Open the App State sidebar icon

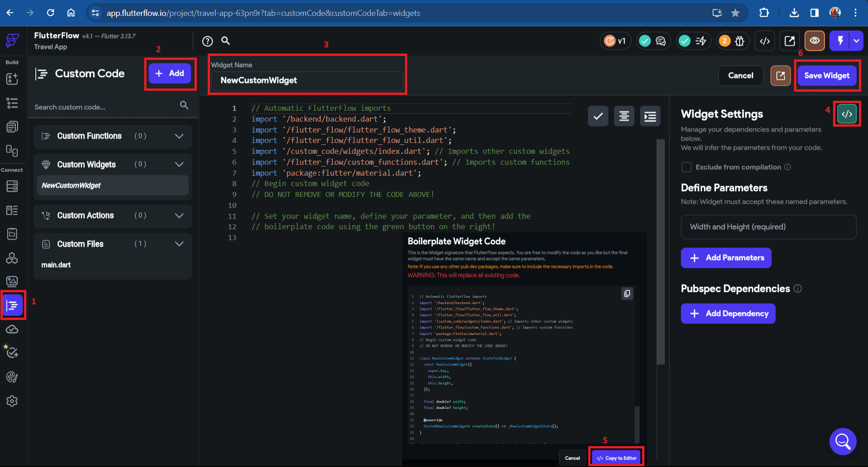click(x=12, y=234)
